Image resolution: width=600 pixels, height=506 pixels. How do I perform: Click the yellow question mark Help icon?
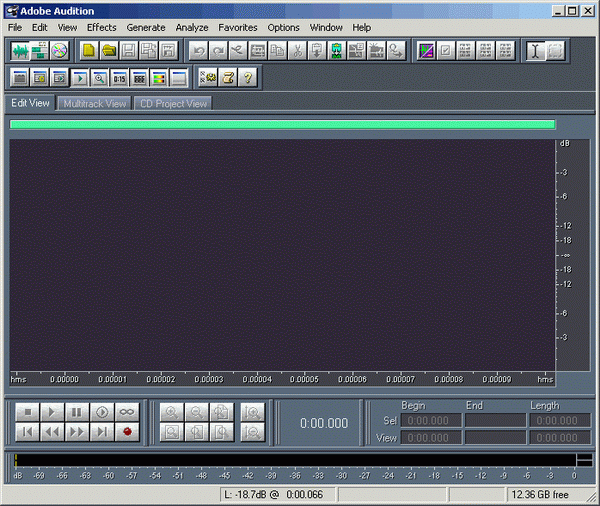point(248,78)
